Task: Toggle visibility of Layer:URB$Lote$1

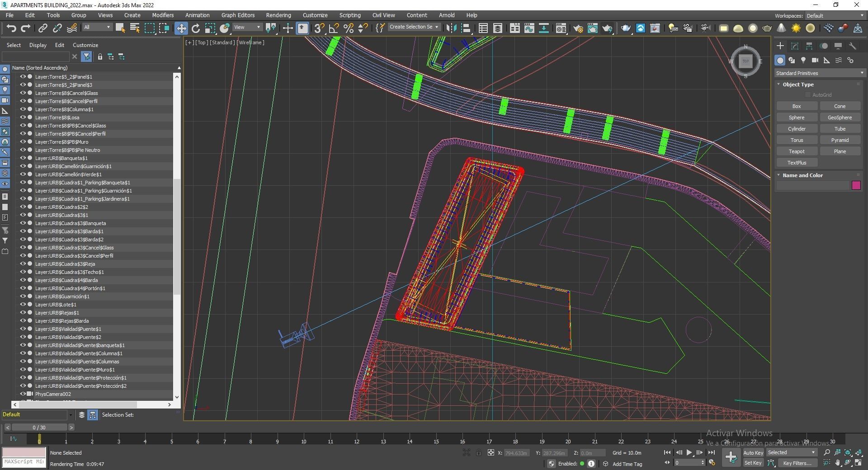Action: (23, 304)
